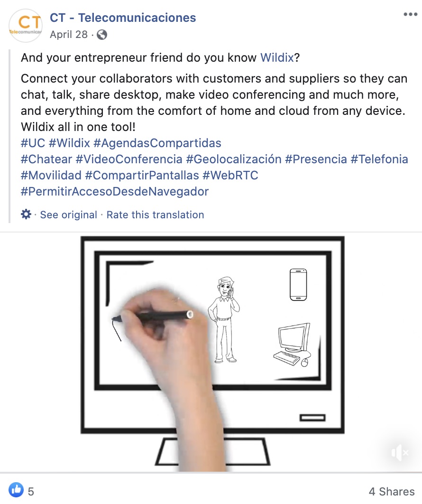Open the post options three-dot menu

410,14
